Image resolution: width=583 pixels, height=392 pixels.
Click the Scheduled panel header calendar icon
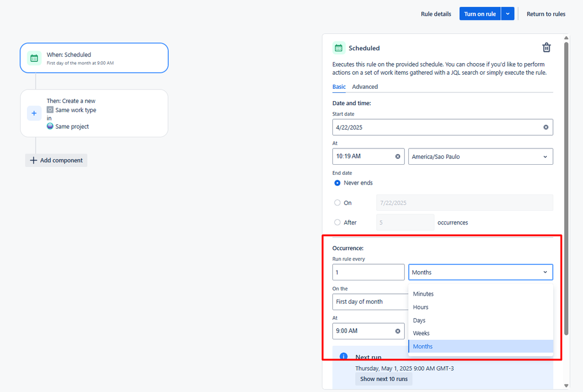[x=338, y=48]
